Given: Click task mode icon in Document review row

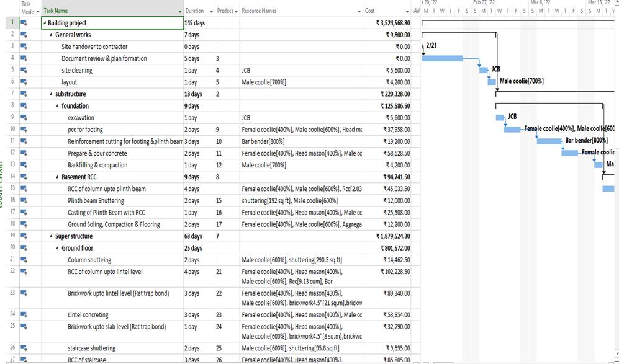Looking at the screenshot, I should pyautogui.click(x=24, y=58).
